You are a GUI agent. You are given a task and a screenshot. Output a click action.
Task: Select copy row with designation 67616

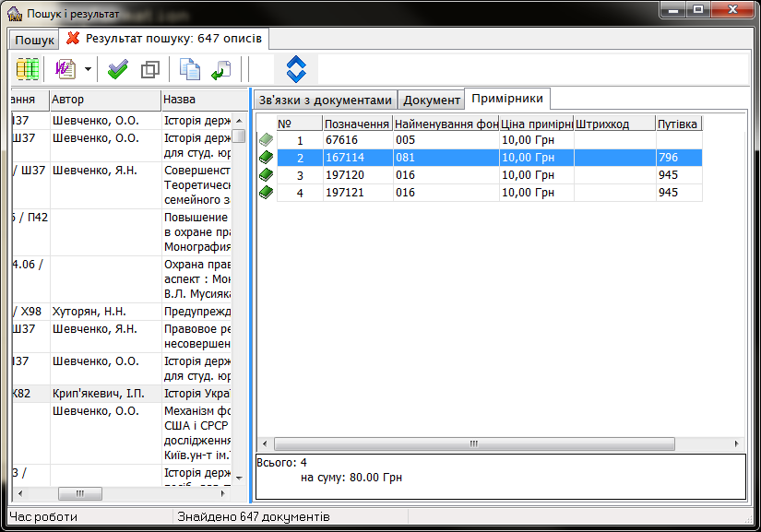[357, 140]
